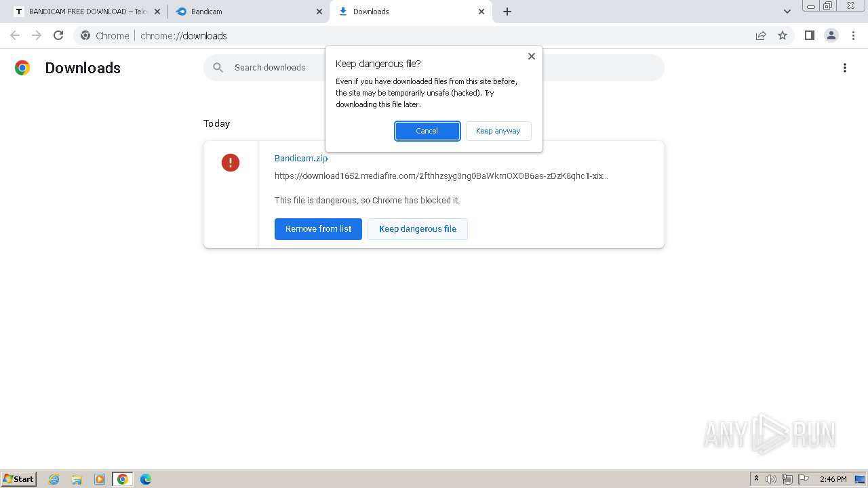Click the share page icon

click(761, 35)
